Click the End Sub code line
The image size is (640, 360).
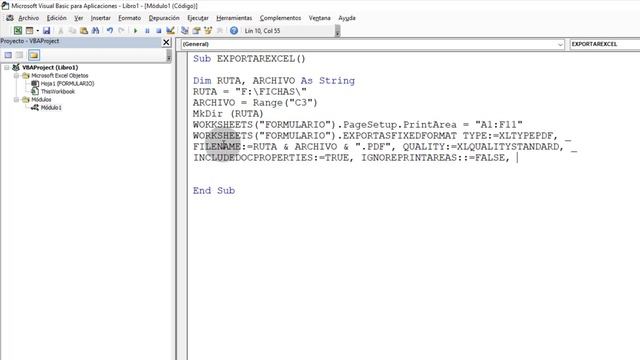(x=214, y=191)
